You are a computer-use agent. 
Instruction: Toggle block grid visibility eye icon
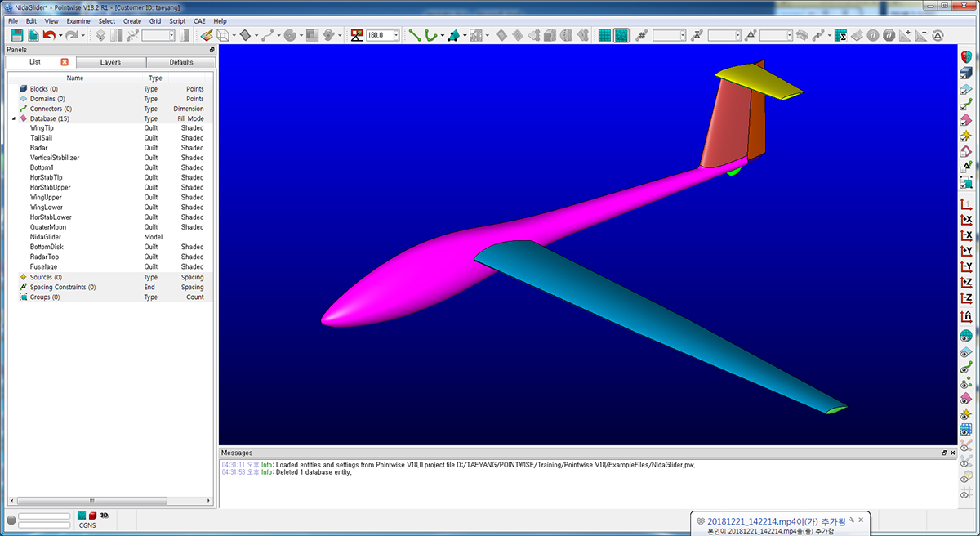point(965,429)
